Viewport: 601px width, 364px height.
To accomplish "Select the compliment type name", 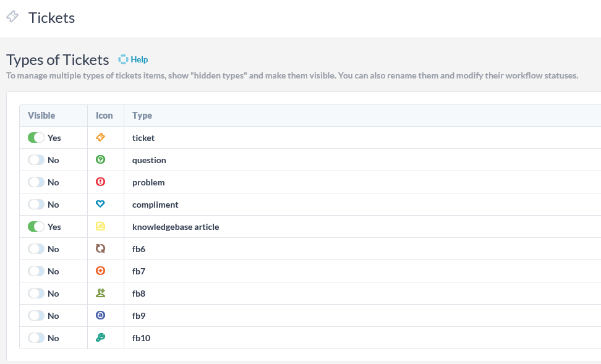I will (155, 205).
